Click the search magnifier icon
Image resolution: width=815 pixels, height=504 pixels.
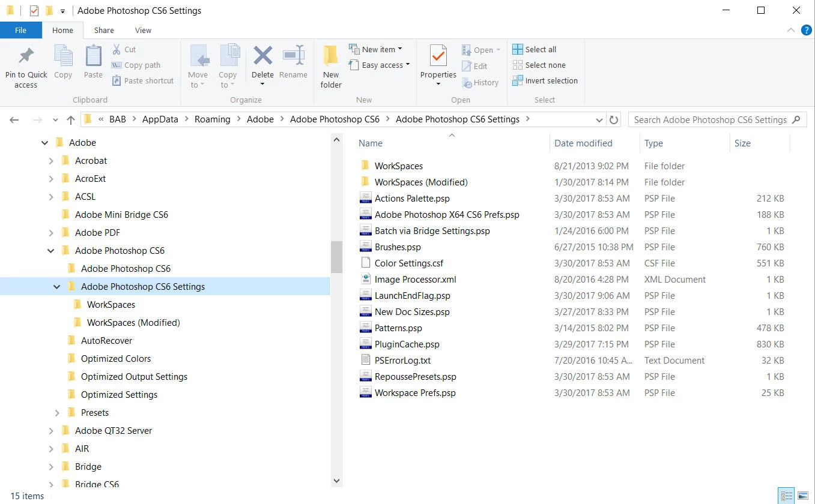coord(796,119)
